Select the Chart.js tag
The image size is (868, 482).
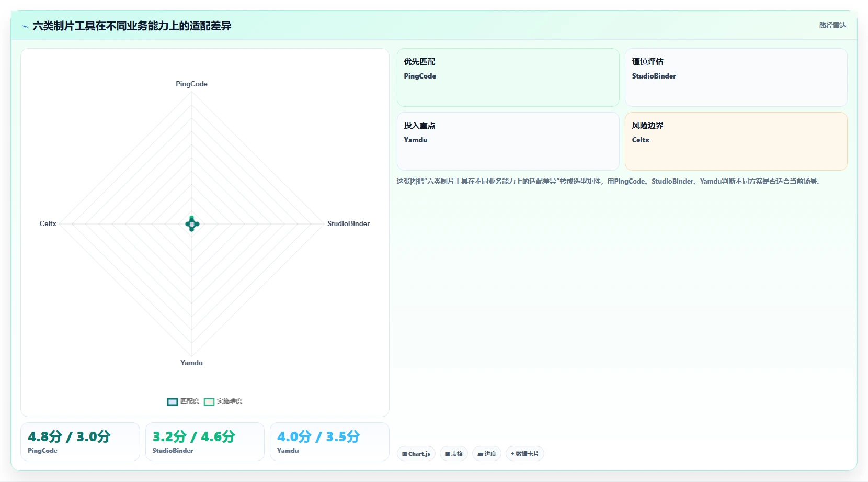(x=416, y=454)
